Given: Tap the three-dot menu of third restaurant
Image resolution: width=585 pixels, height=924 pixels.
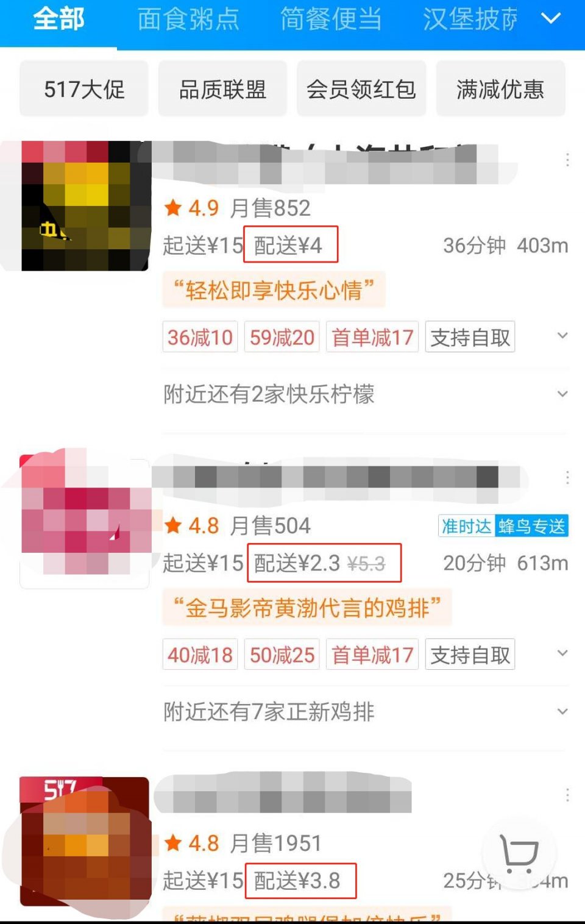Looking at the screenshot, I should pos(567,795).
